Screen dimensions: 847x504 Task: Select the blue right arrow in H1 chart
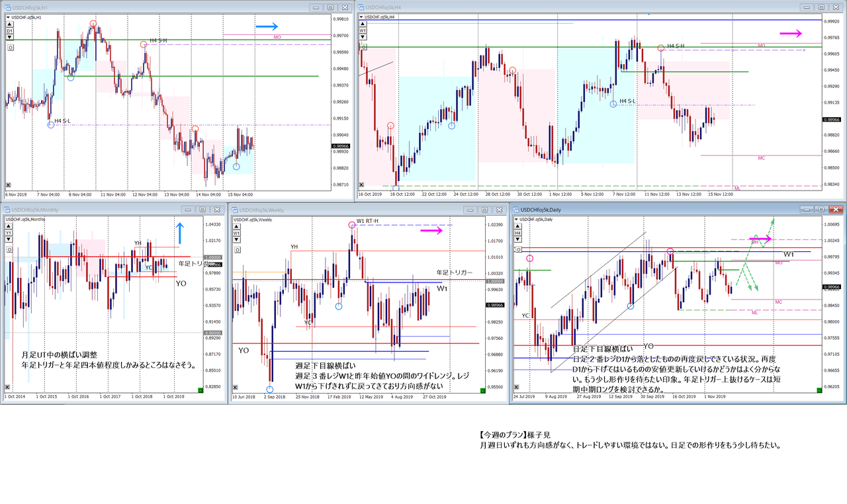click(267, 26)
